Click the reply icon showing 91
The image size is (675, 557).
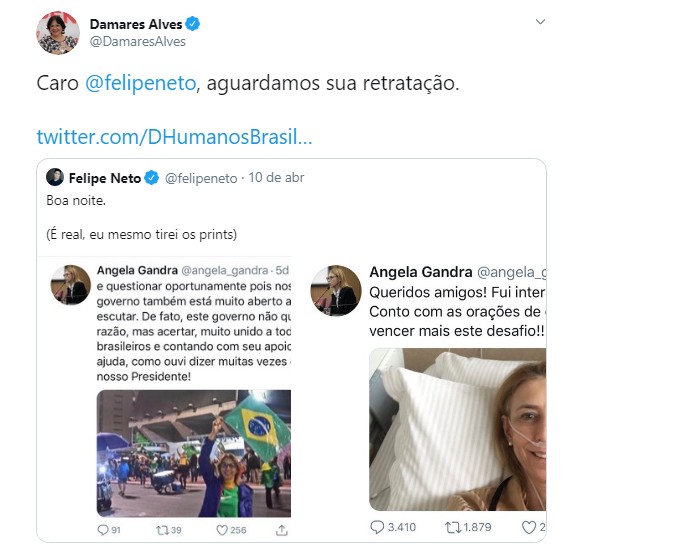[x=103, y=530]
